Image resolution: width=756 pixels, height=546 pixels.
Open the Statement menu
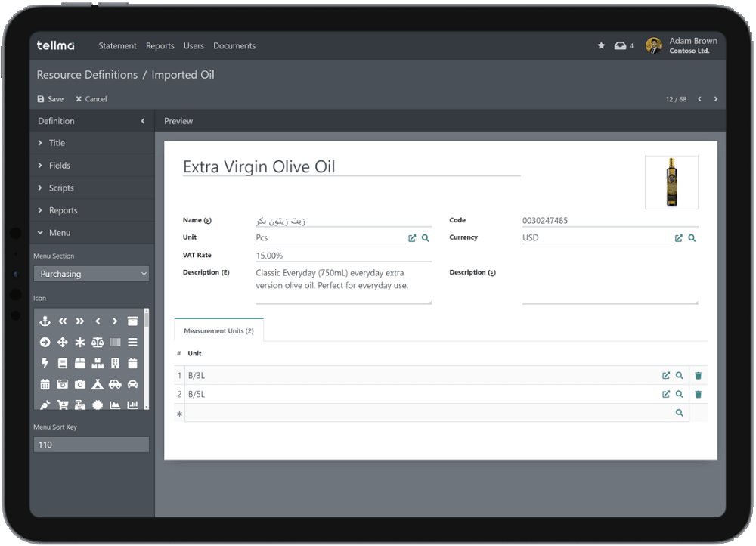tap(118, 46)
